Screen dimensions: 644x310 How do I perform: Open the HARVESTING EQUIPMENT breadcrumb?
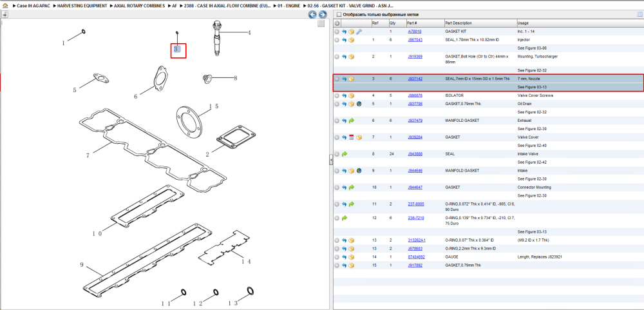click(82, 6)
